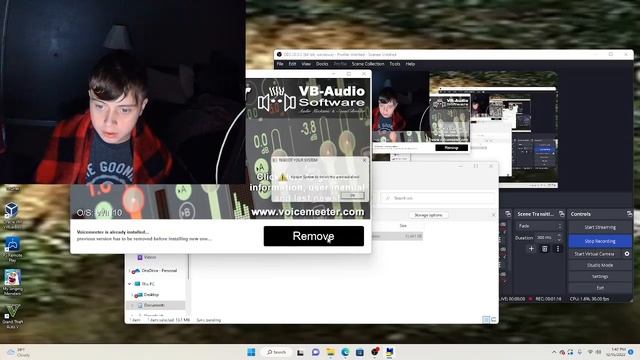The image size is (640, 360).
Task: Switch to OBS Studio taskbar icon
Action: point(375,352)
